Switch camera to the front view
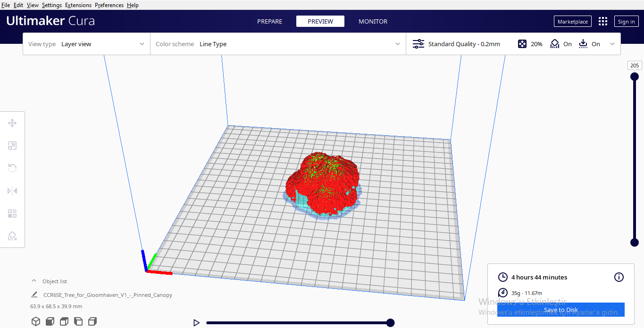The height and width of the screenshot is (328, 644). click(50, 321)
